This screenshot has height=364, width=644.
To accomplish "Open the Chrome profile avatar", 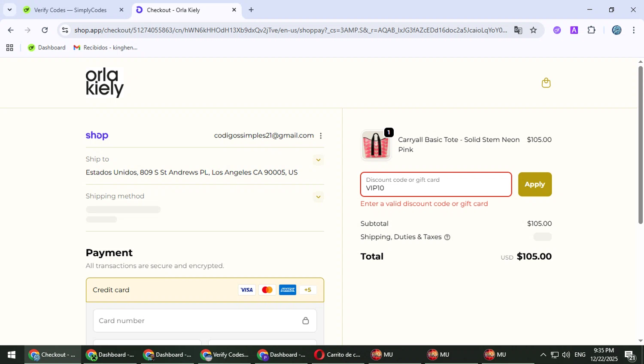I will pyautogui.click(x=617, y=30).
